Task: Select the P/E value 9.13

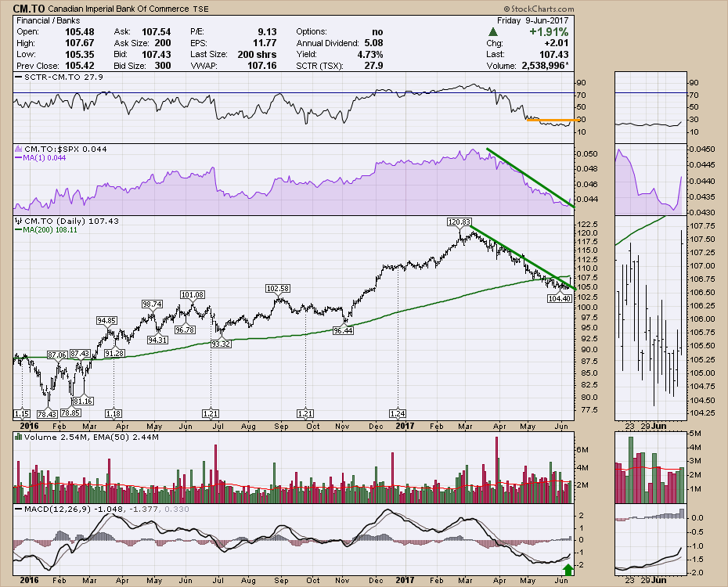Action: coord(267,32)
